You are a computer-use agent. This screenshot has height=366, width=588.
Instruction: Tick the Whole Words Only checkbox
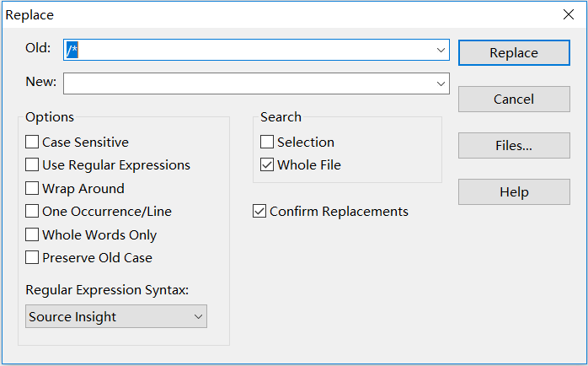33,235
